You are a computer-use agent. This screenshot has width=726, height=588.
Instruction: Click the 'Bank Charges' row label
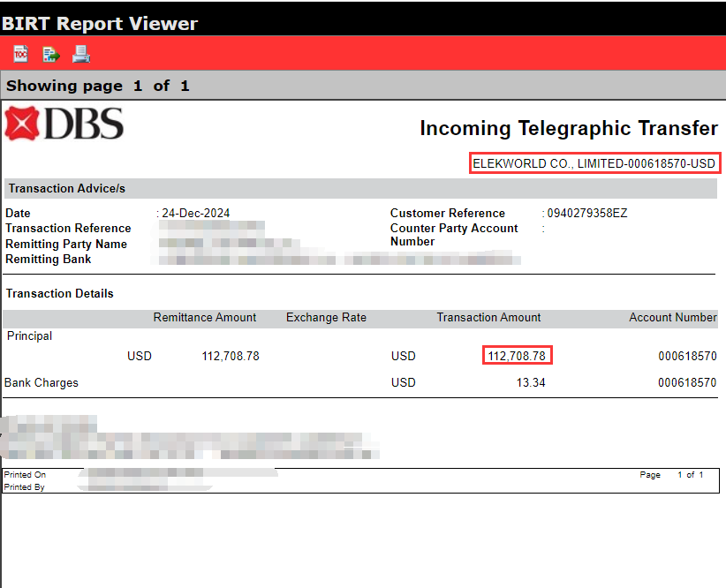tap(42, 383)
